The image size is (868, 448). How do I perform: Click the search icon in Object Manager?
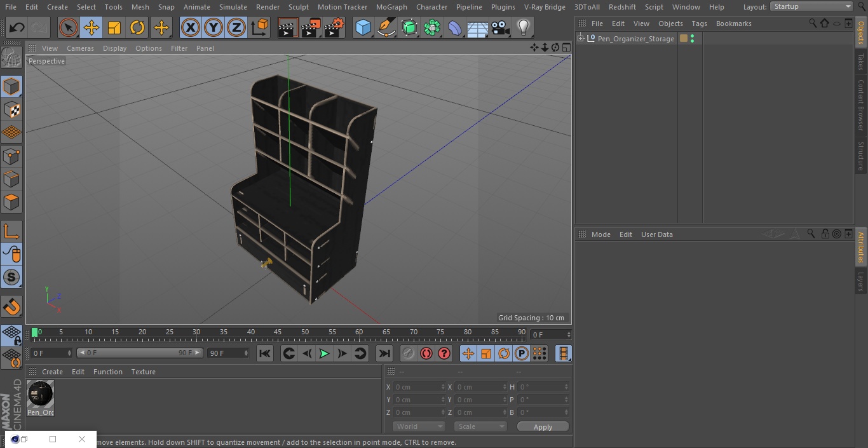[x=812, y=24]
